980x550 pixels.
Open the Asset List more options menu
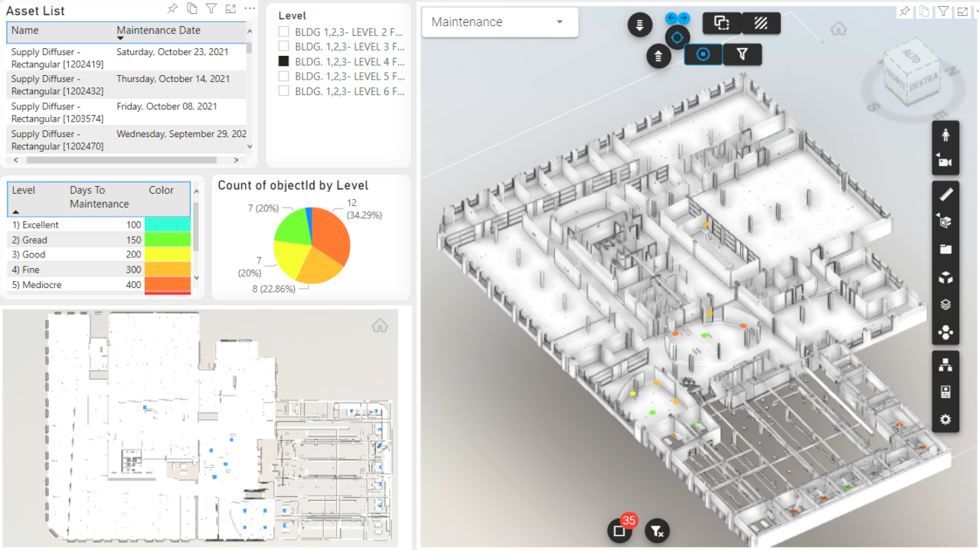249,9
